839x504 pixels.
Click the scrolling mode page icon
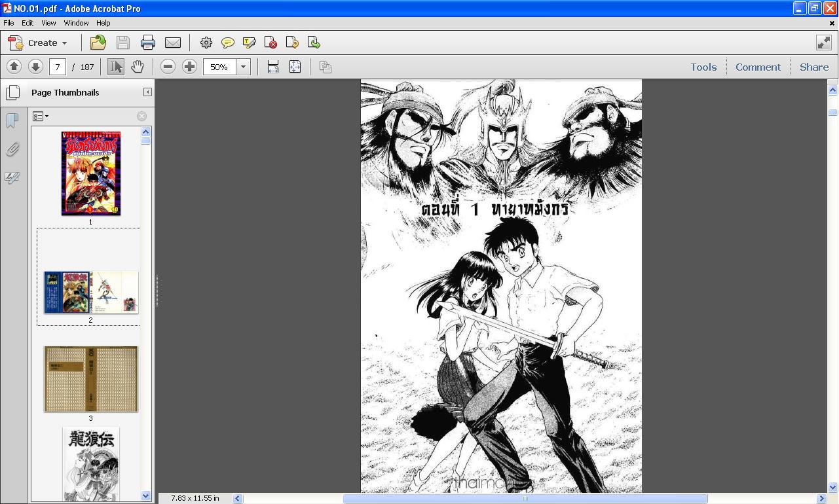[x=273, y=67]
